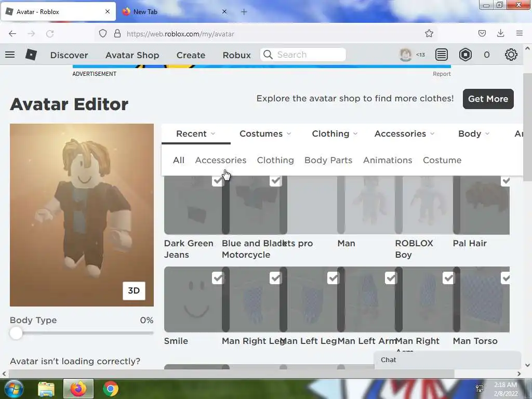Expand the Body category dropdown
Viewport: 532px width, 399px height.
(x=474, y=134)
